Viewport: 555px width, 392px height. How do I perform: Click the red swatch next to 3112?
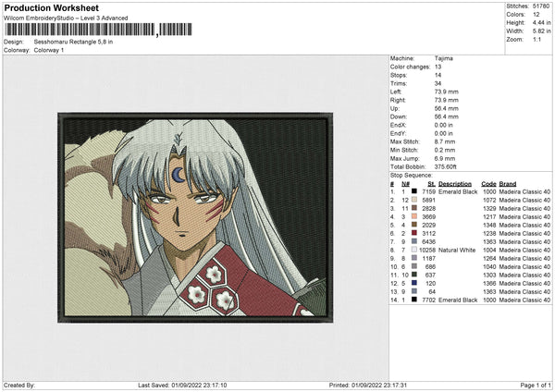pyautogui.click(x=414, y=233)
